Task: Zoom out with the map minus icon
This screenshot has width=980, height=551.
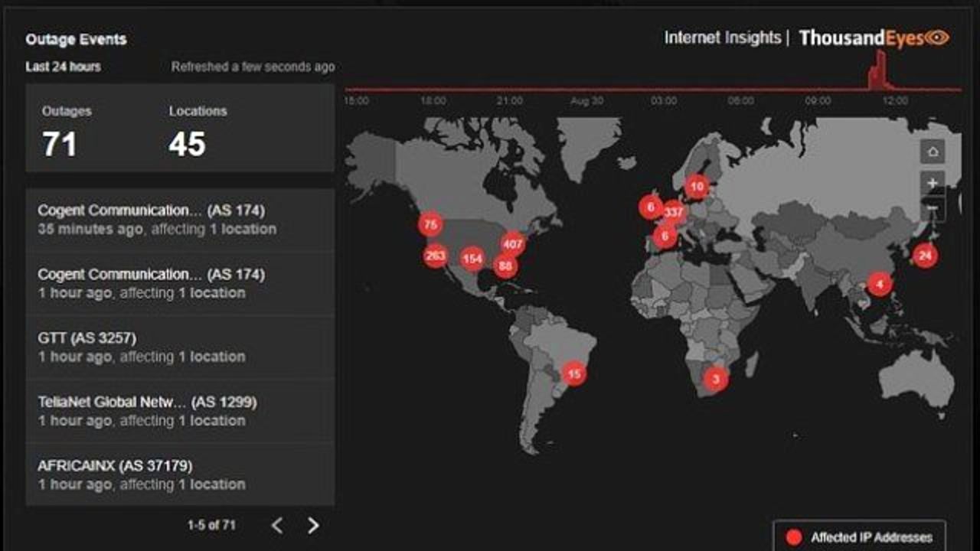Action: [933, 208]
